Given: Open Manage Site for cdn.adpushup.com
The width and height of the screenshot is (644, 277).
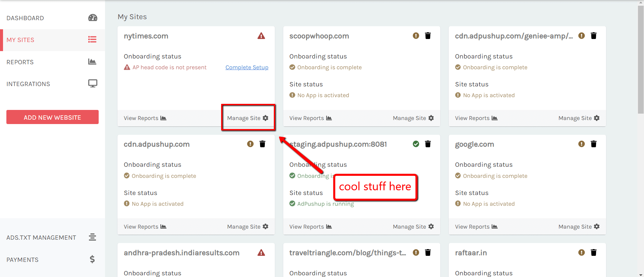Looking at the screenshot, I should [x=248, y=227].
